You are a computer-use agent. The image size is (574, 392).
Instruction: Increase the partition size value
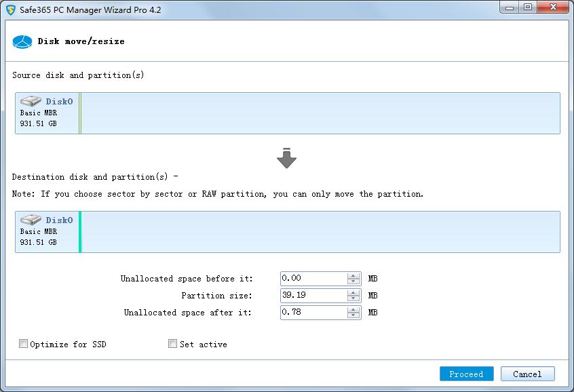point(353,292)
